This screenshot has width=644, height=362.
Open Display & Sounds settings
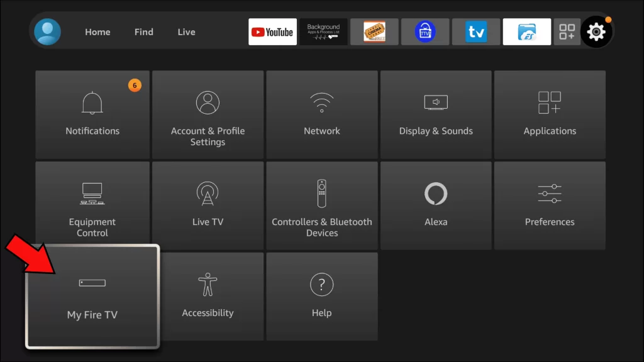coord(436,114)
